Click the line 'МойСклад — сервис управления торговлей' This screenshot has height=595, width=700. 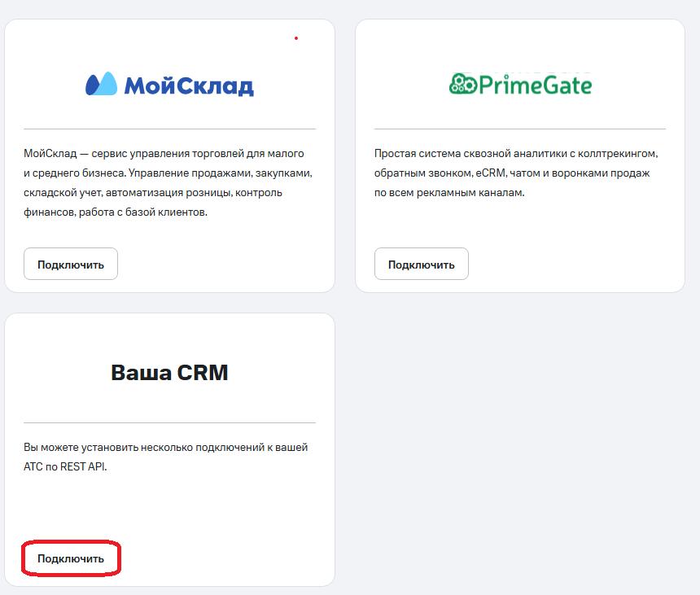tap(164, 153)
